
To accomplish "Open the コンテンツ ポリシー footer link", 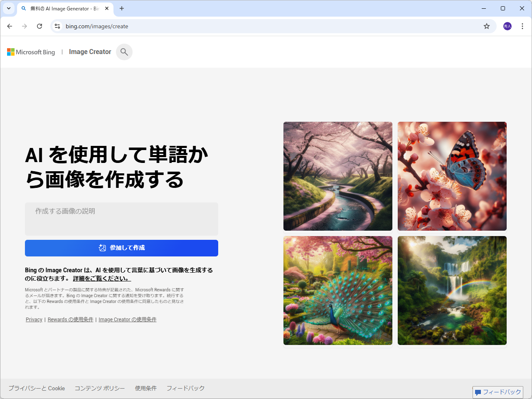I will 100,388.
